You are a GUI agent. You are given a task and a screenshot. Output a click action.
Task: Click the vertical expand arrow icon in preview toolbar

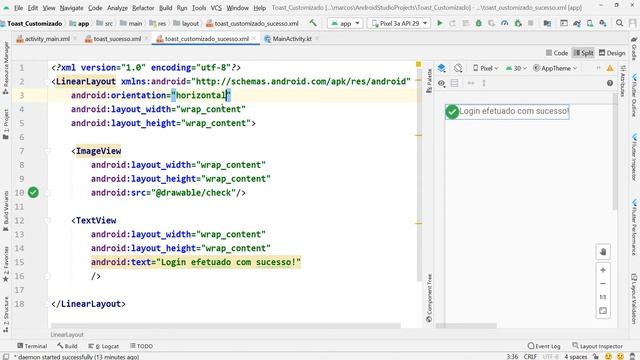click(484, 83)
